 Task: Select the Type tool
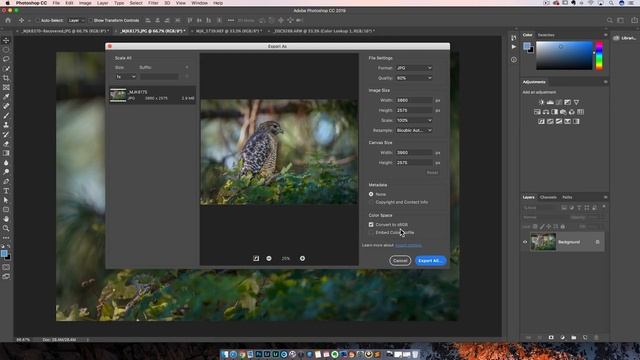pos(6,191)
